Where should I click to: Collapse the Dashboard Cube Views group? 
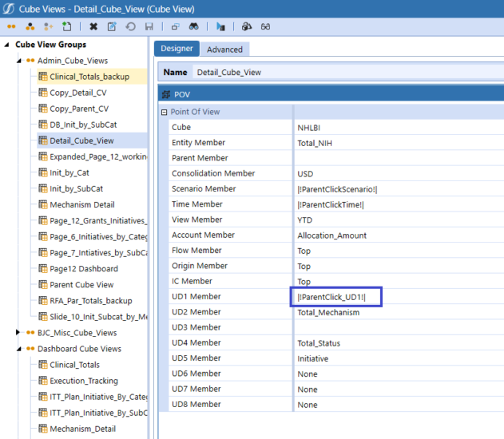point(19,349)
